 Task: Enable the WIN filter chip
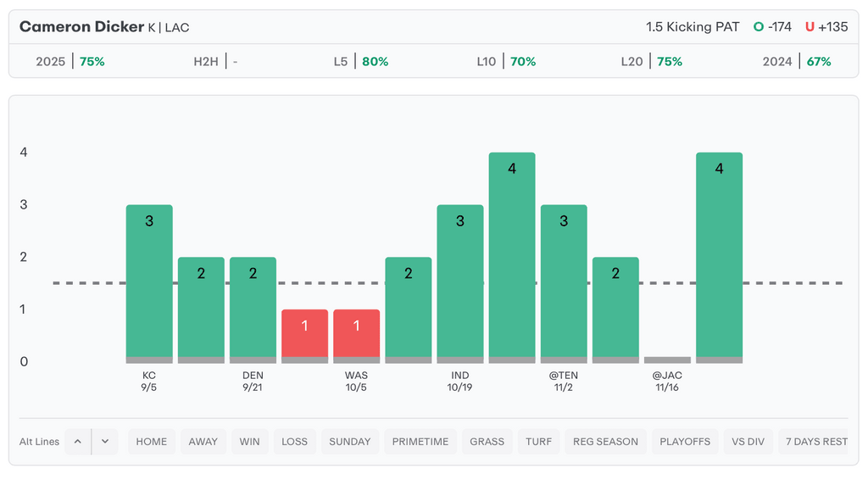(x=250, y=442)
